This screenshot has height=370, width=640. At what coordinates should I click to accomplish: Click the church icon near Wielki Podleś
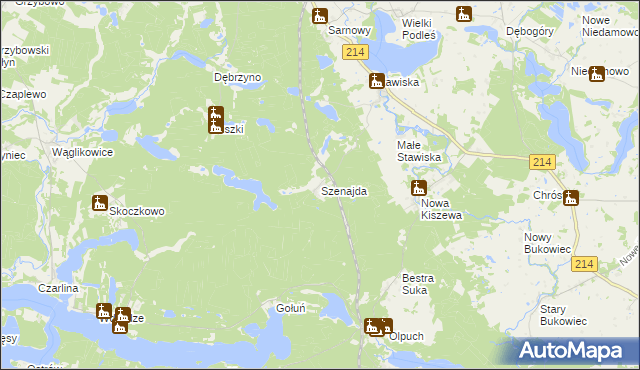point(464,14)
